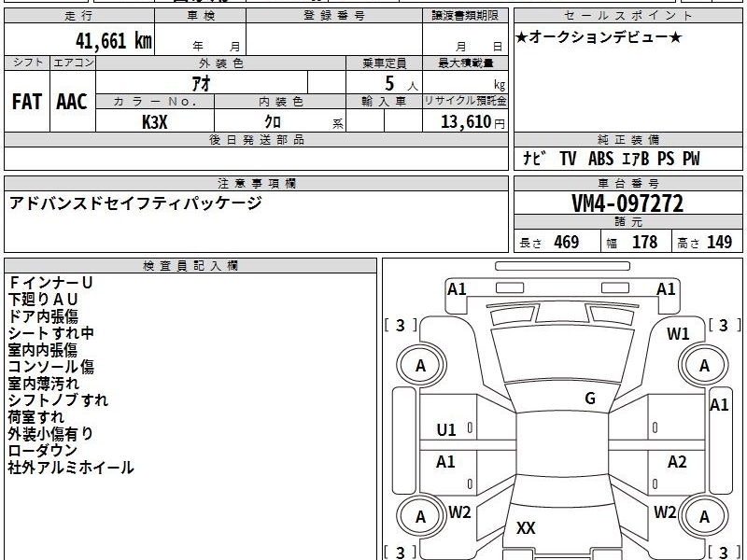Click inspector note コンソール傷

coord(51,366)
